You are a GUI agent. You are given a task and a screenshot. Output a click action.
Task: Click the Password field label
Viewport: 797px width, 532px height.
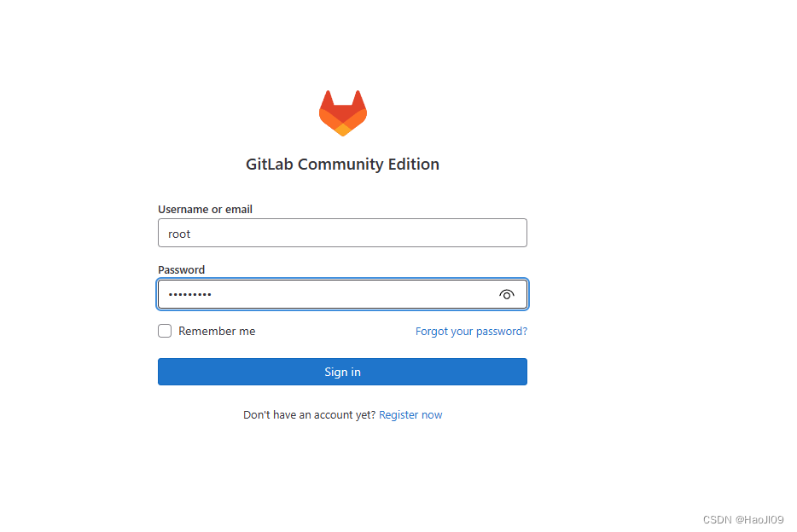pyautogui.click(x=182, y=269)
